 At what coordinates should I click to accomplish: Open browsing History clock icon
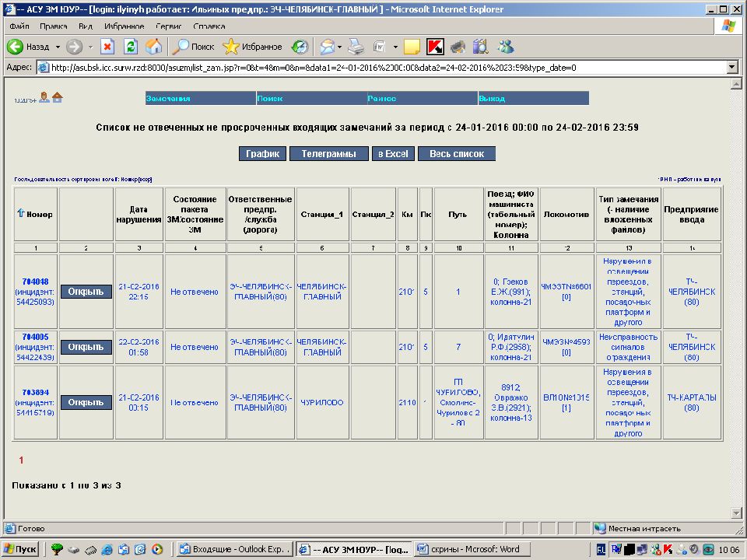click(300, 47)
